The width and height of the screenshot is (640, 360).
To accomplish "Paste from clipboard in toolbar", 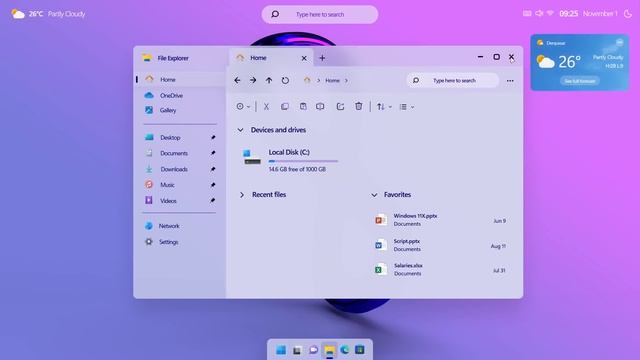I will pyautogui.click(x=303, y=107).
